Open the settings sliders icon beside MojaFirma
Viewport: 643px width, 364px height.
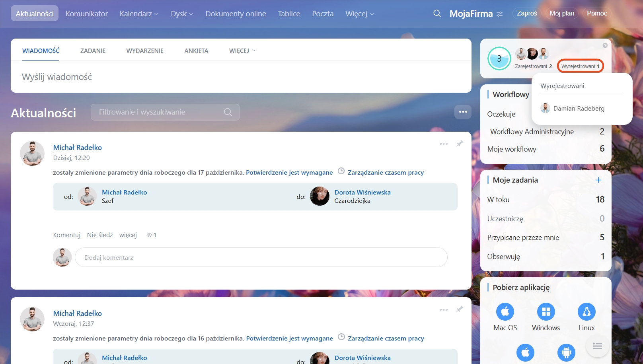[x=500, y=14]
